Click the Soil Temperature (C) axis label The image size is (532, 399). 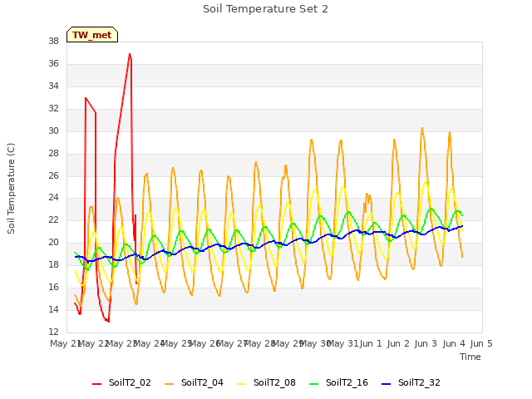tap(11, 189)
